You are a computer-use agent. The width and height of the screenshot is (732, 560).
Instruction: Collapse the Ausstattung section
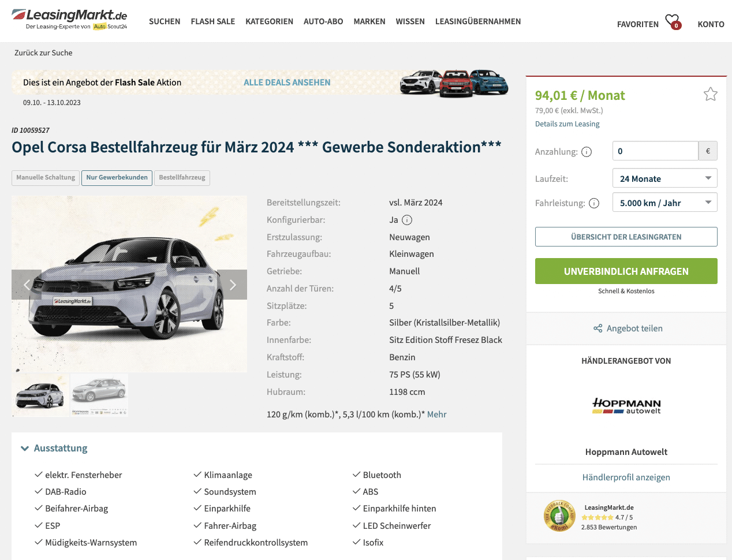click(x=54, y=448)
